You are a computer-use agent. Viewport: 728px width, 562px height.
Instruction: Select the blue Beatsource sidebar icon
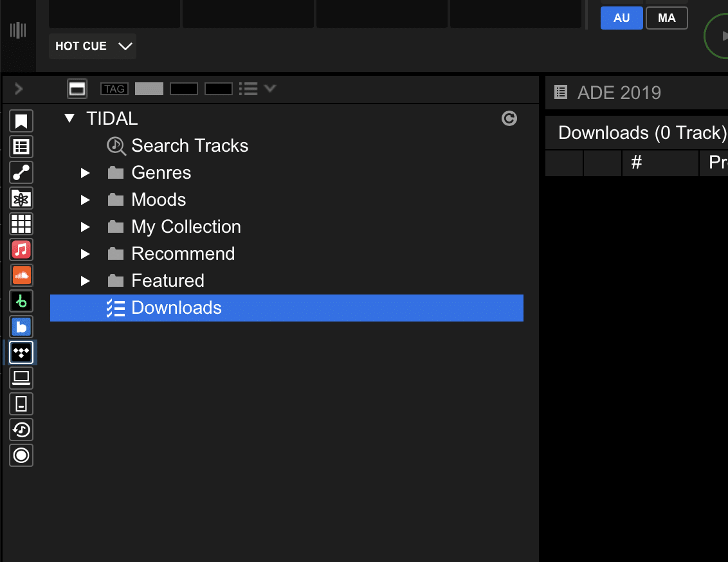pyautogui.click(x=21, y=327)
